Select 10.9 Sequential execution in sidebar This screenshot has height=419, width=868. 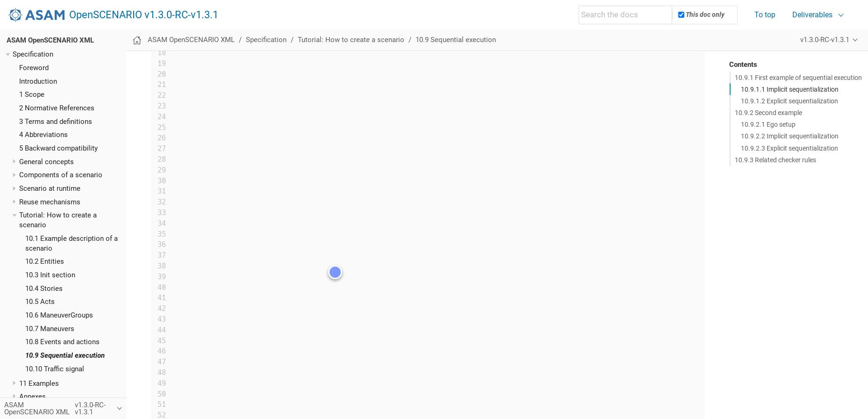coord(65,355)
